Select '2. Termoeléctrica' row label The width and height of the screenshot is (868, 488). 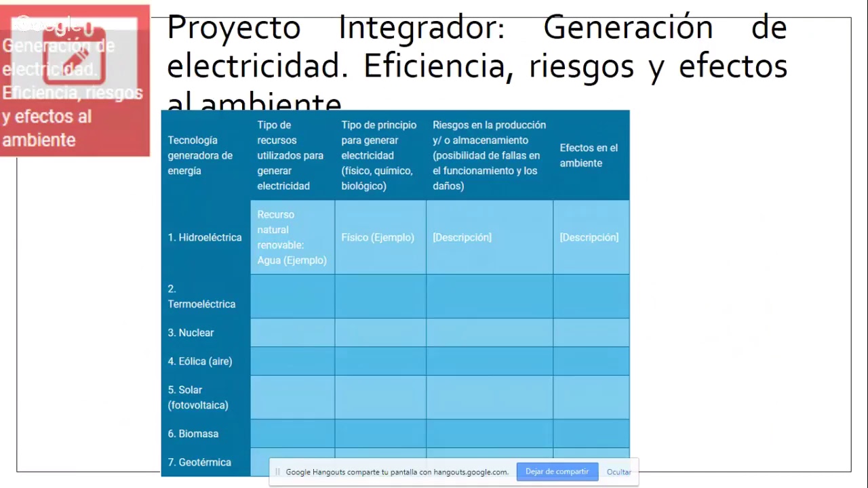click(x=201, y=296)
